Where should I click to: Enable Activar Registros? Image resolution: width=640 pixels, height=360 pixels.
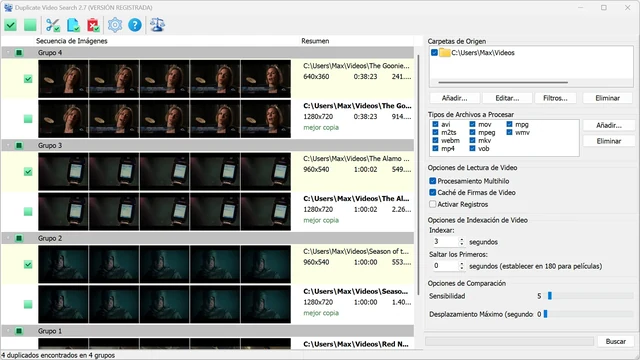pyautogui.click(x=433, y=204)
